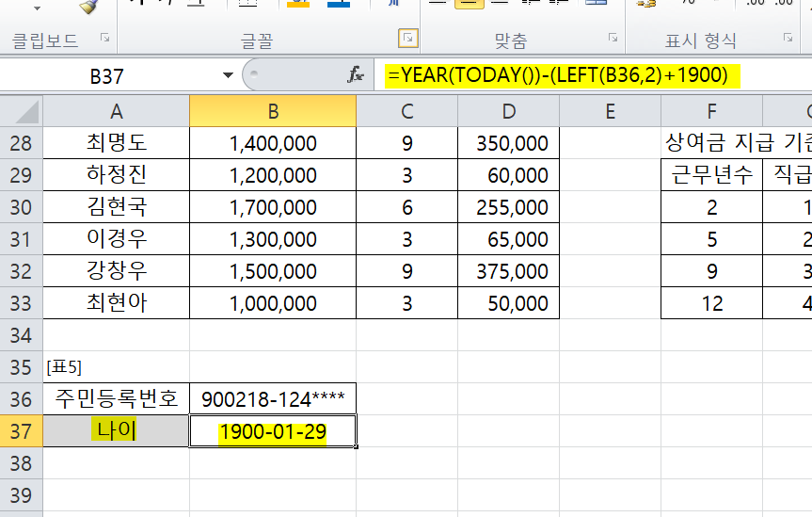
Task: Select cell with name 최명도
Action: coord(116,143)
